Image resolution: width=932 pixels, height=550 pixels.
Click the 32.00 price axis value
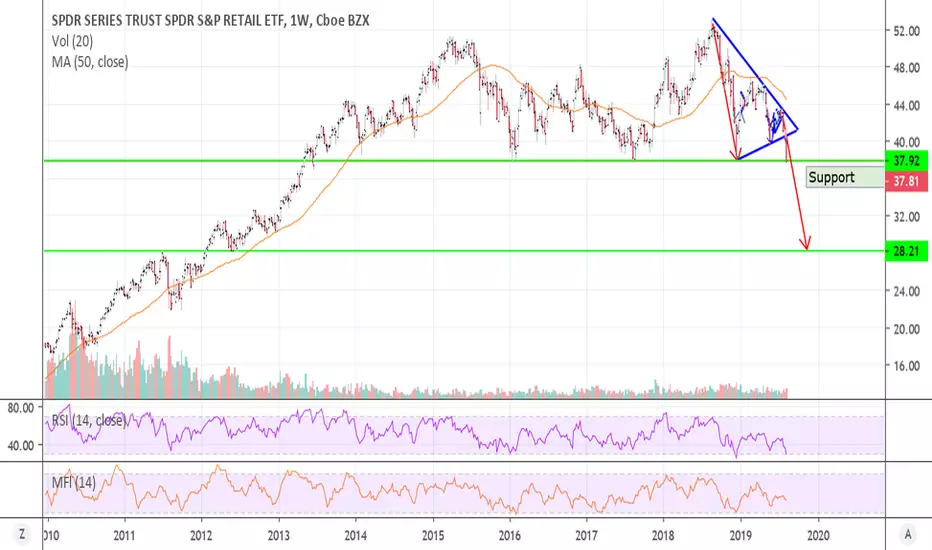tap(906, 216)
